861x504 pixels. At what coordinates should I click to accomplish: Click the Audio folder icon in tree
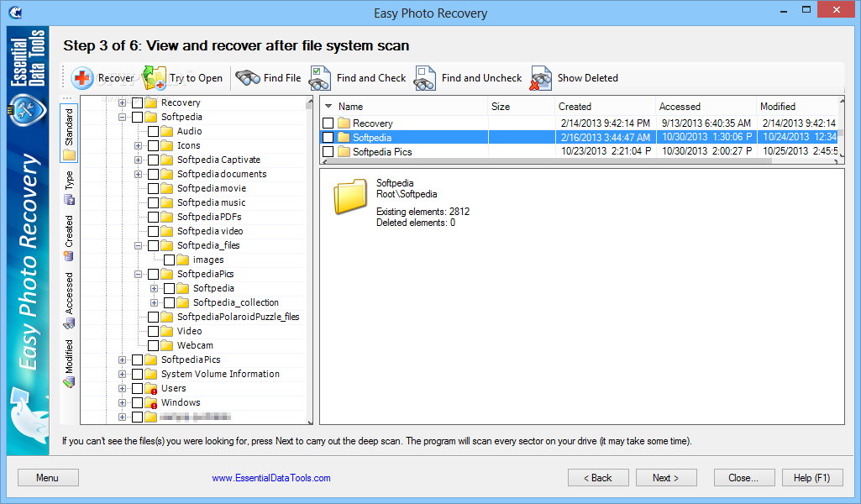coord(168,131)
